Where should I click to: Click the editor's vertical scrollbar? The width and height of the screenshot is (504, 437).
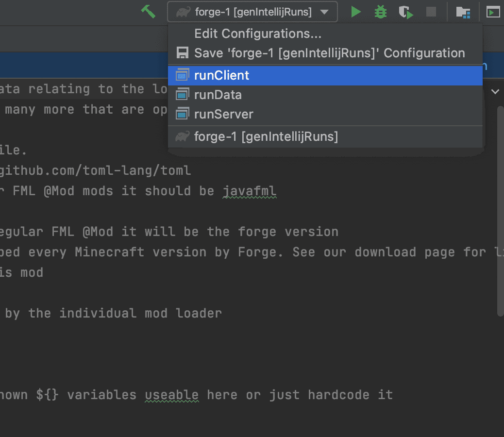coord(501,211)
